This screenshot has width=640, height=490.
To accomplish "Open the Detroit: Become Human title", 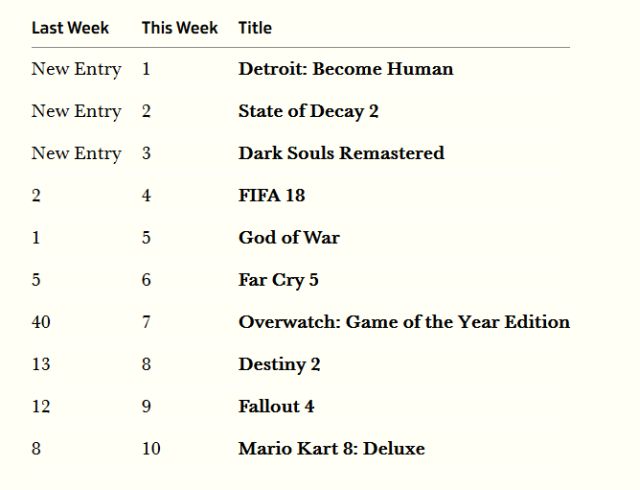I will pyautogui.click(x=345, y=69).
